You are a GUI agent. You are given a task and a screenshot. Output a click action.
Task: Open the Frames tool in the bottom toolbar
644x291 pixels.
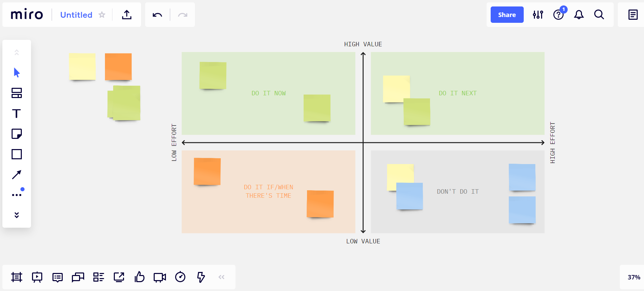coord(17,277)
